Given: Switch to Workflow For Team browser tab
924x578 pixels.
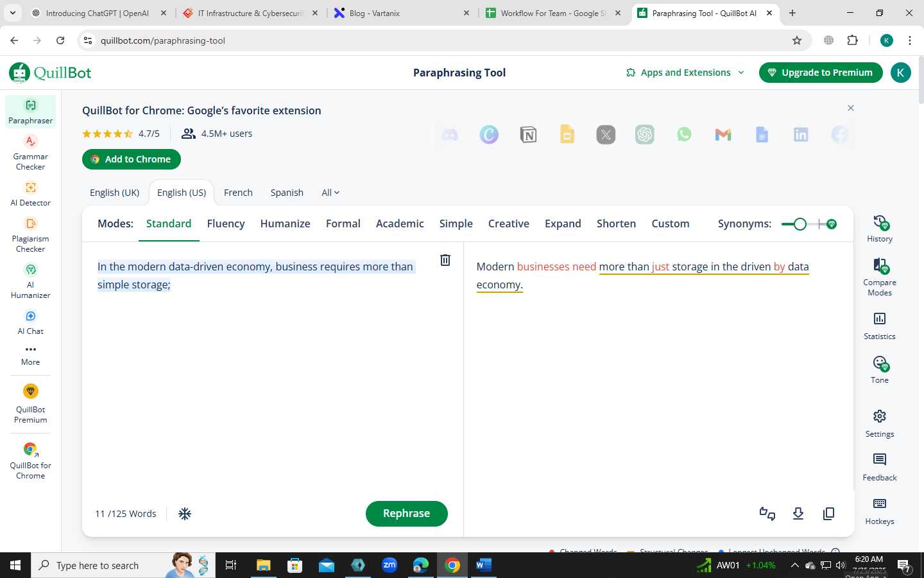Looking at the screenshot, I should tap(553, 13).
